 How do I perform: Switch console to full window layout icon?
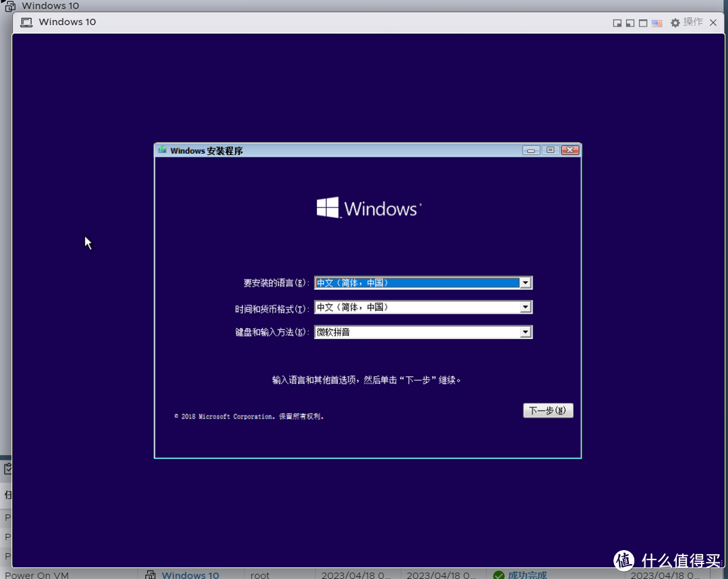(643, 23)
